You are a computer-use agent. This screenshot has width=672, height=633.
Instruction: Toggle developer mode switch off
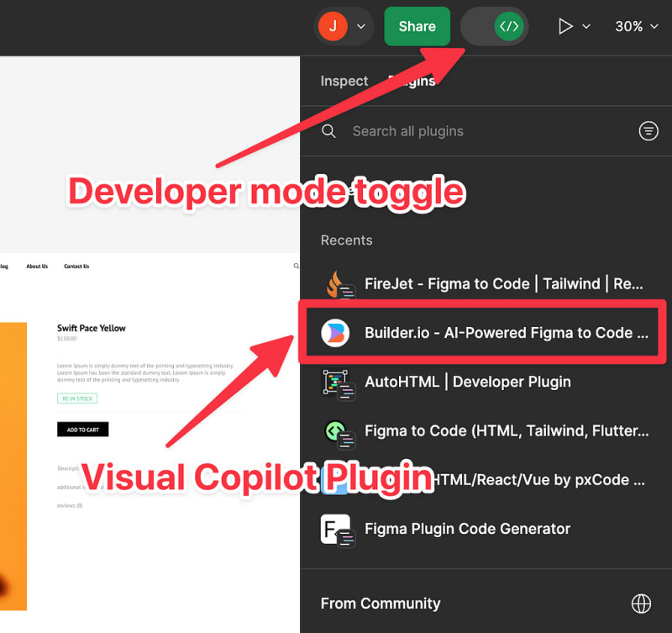click(x=494, y=27)
